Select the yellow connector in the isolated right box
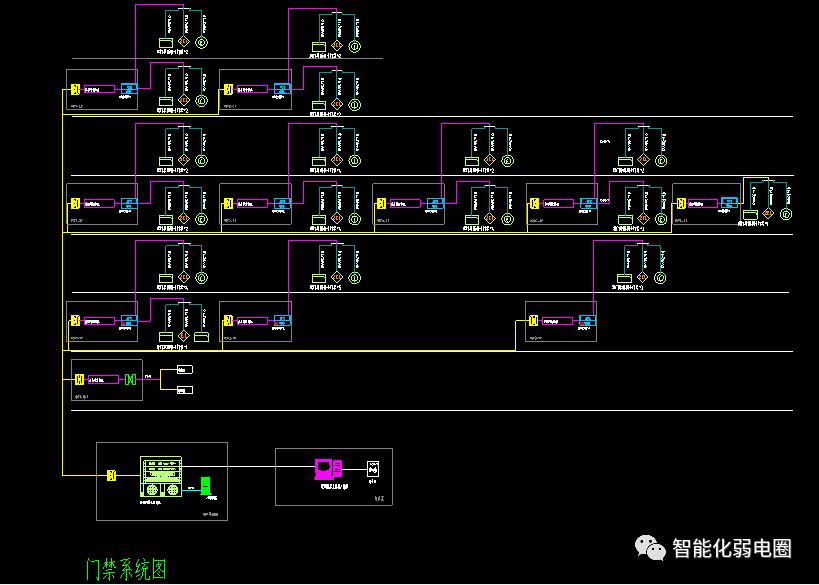Image resolution: width=819 pixels, height=585 pixels. (533, 321)
